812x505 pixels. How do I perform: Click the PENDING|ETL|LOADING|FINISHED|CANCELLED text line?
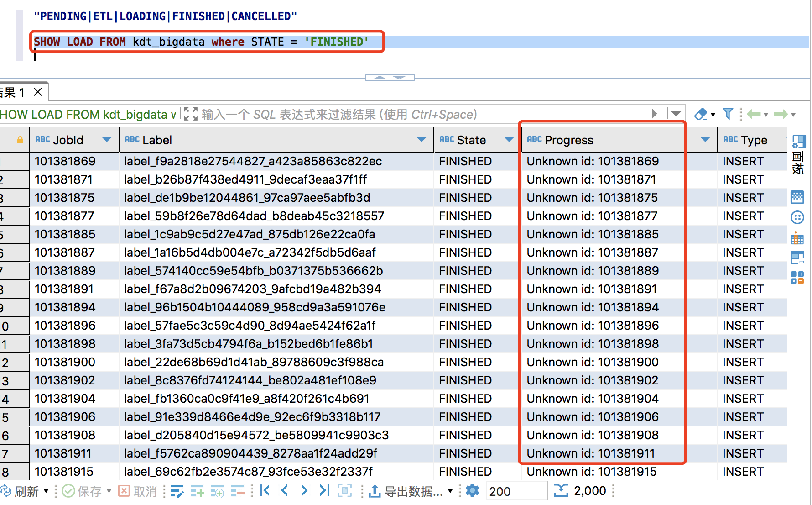coord(165,16)
